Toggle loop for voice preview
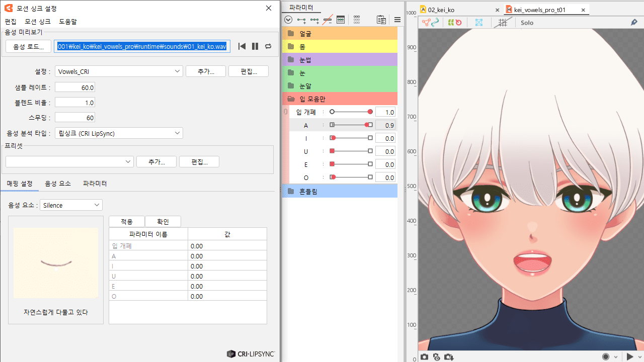This screenshot has height=362, width=644. coord(268,46)
